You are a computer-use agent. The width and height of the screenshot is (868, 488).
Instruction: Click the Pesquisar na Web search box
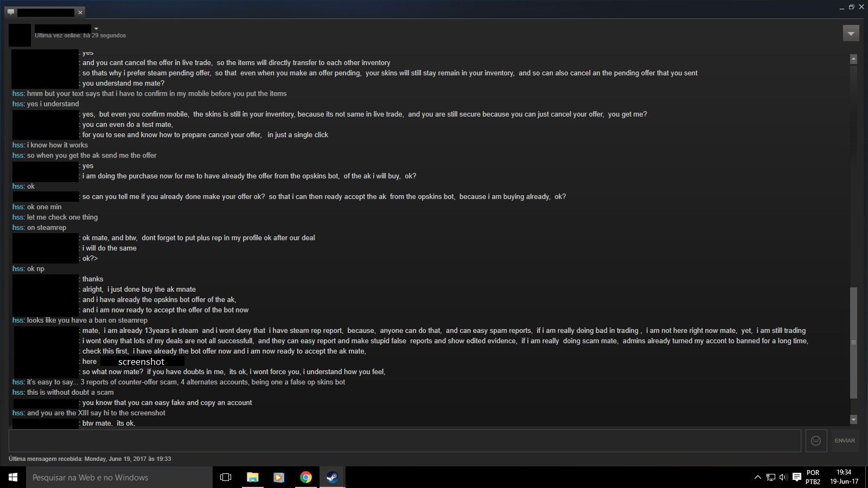(119, 477)
